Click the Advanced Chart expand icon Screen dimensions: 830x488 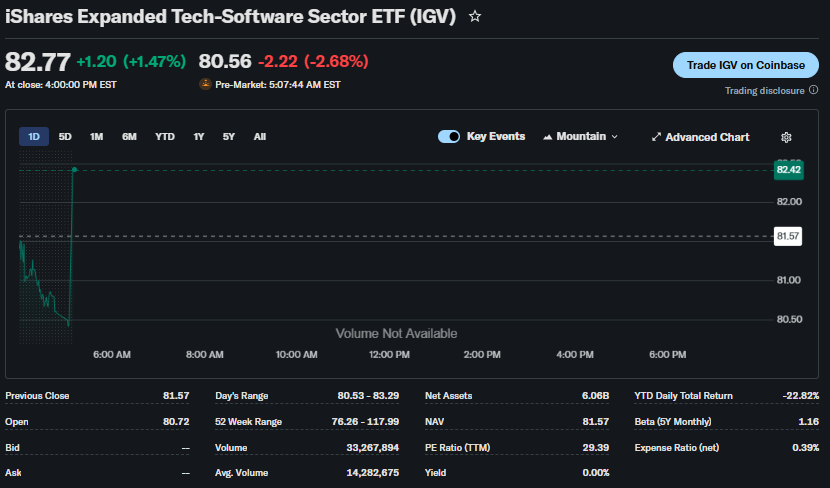656,137
